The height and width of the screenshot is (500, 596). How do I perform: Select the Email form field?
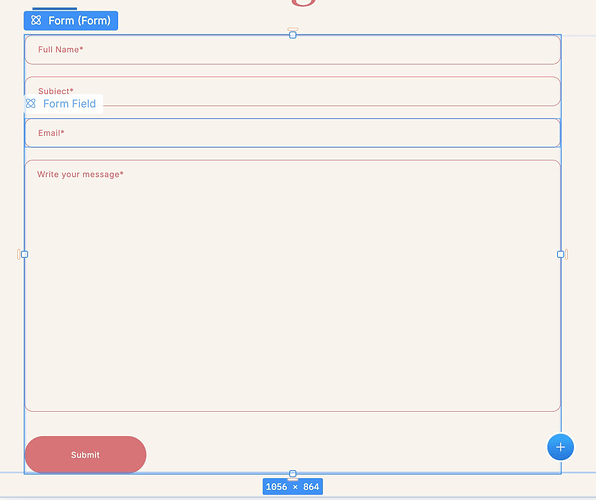click(292, 133)
